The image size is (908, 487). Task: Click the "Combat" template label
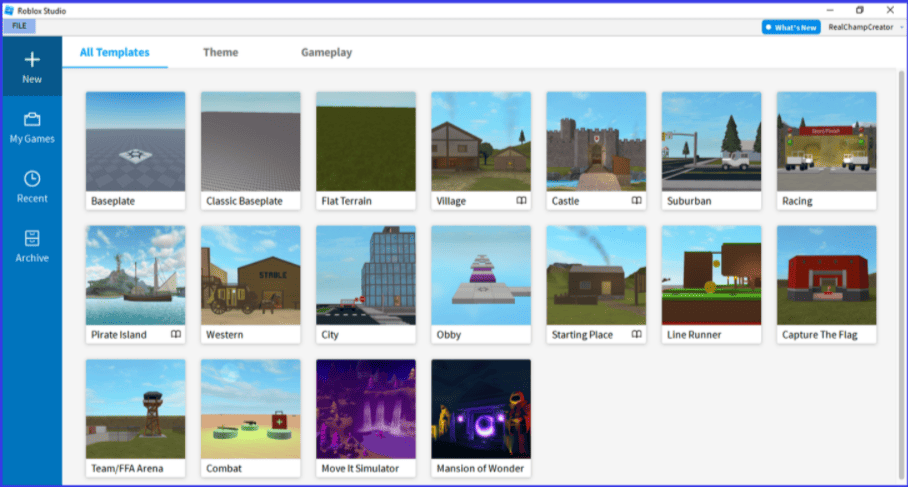[x=224, y=468]
